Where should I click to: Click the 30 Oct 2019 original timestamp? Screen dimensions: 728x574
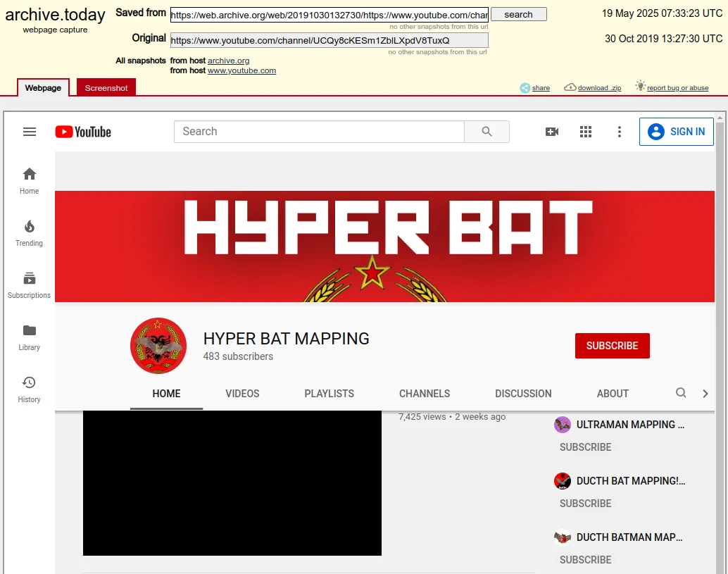click(x=663, y=39)
